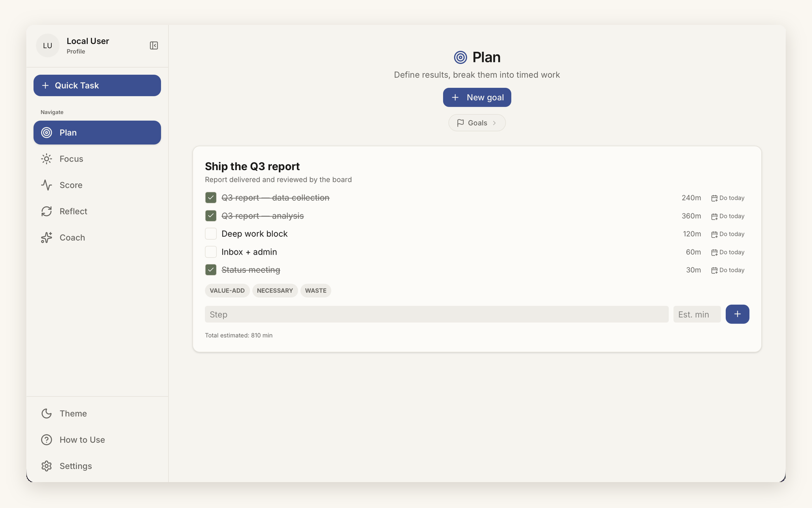Click the How to Use question-mark icon
The image size is (812, 508).
coord(47,440)
